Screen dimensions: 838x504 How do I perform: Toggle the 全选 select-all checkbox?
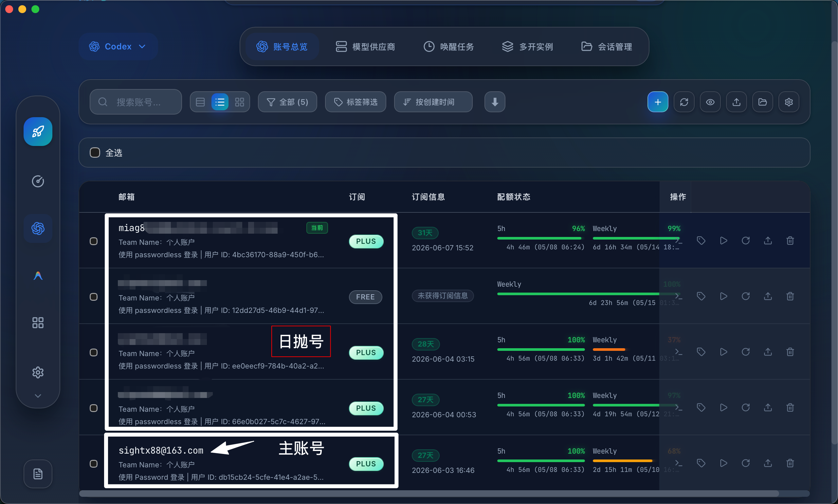tap(95, 153)
